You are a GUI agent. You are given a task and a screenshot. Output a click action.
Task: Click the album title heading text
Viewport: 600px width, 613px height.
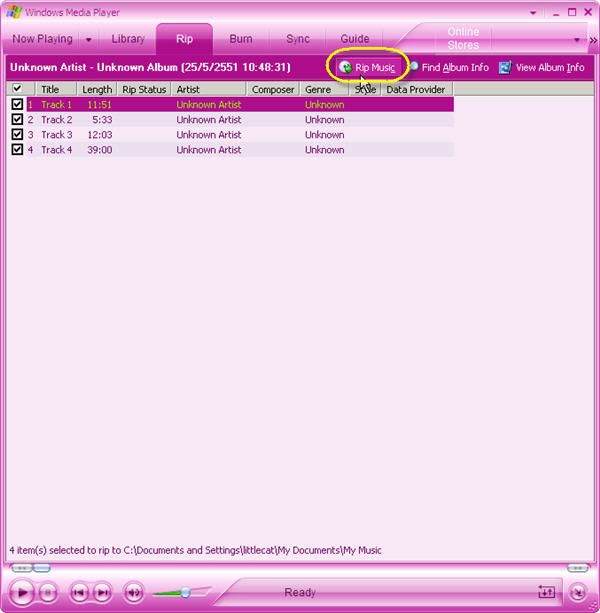(150, 67)
